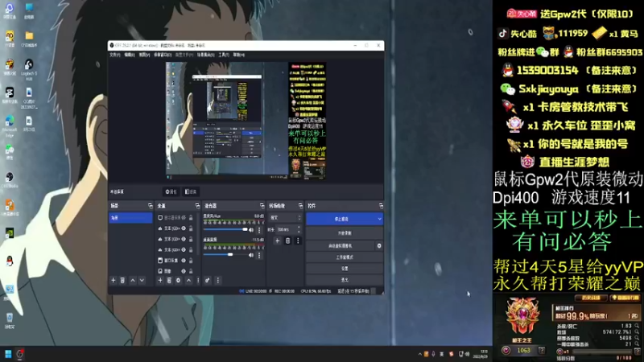Adjust the 麦克风/Aux volume slider
This screenshot has width=644, height=362.
[x=225, y=229]
